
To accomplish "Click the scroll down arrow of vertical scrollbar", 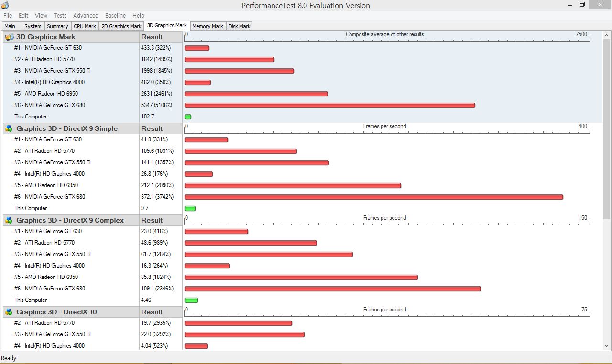I will (x=607, y=346).
